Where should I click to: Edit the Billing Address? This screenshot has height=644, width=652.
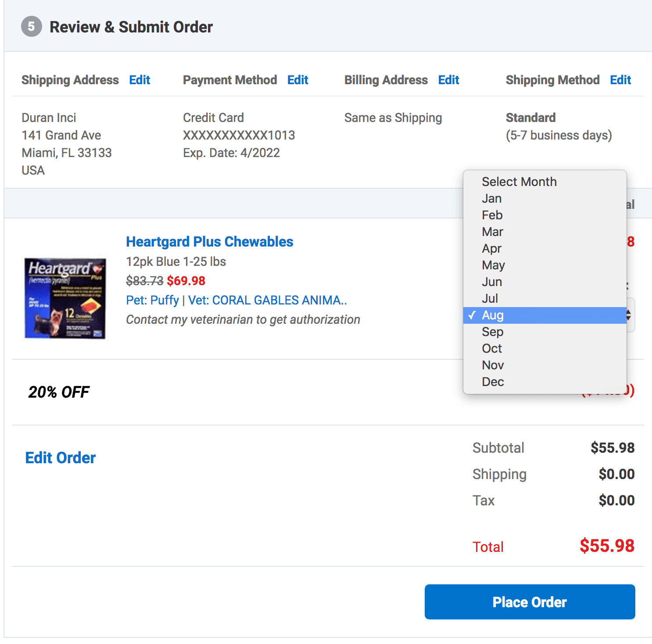449,80
